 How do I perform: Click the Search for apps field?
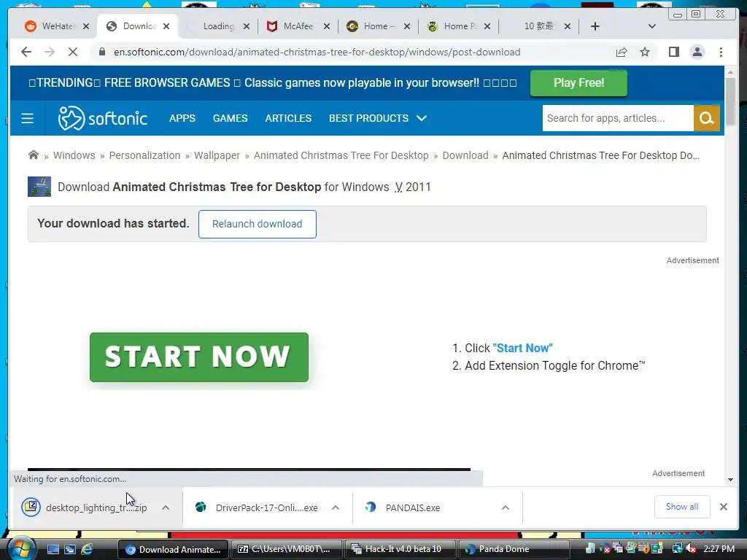click(618, 118)
